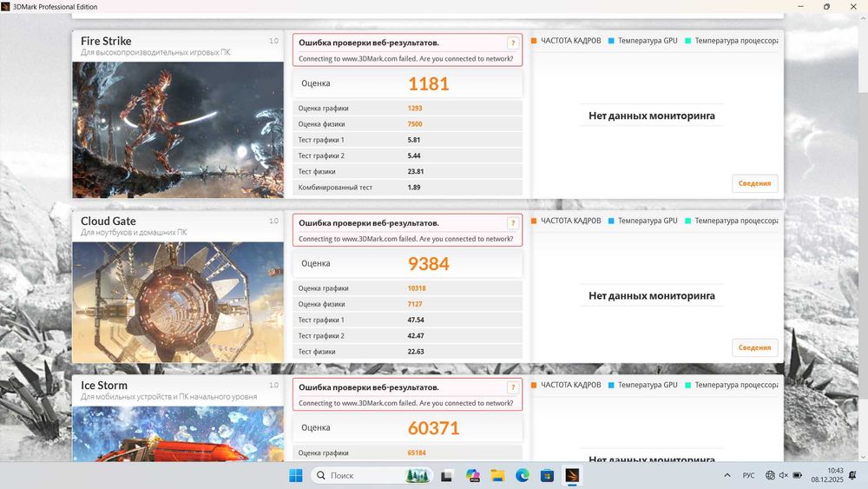The height and width of the screenshot is (489, 868).
Task: Click Сведения button in Cloud Gate panel
Action: click(x=754, y=347)
